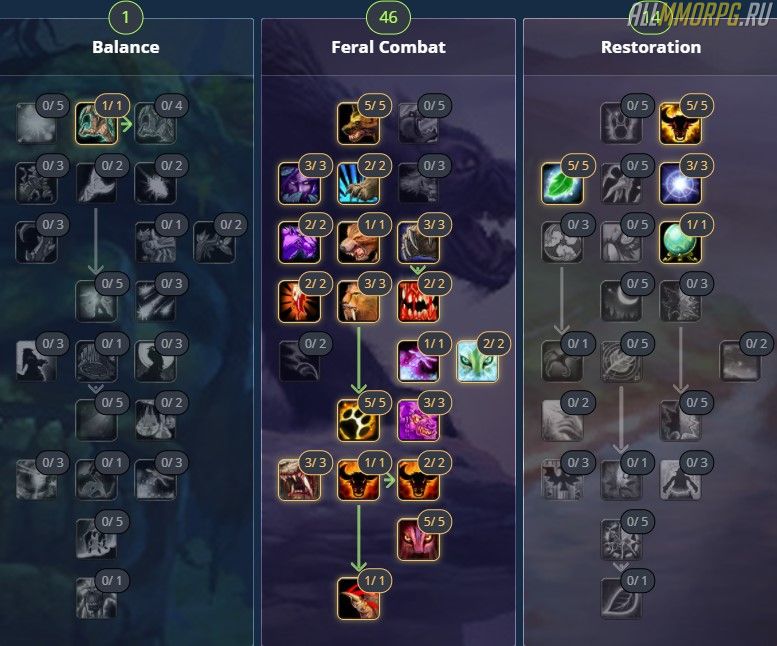This screenshot has height=646, width=777.
Task: Click the green crystal orb talent 1/1
Action: (680, 242)
